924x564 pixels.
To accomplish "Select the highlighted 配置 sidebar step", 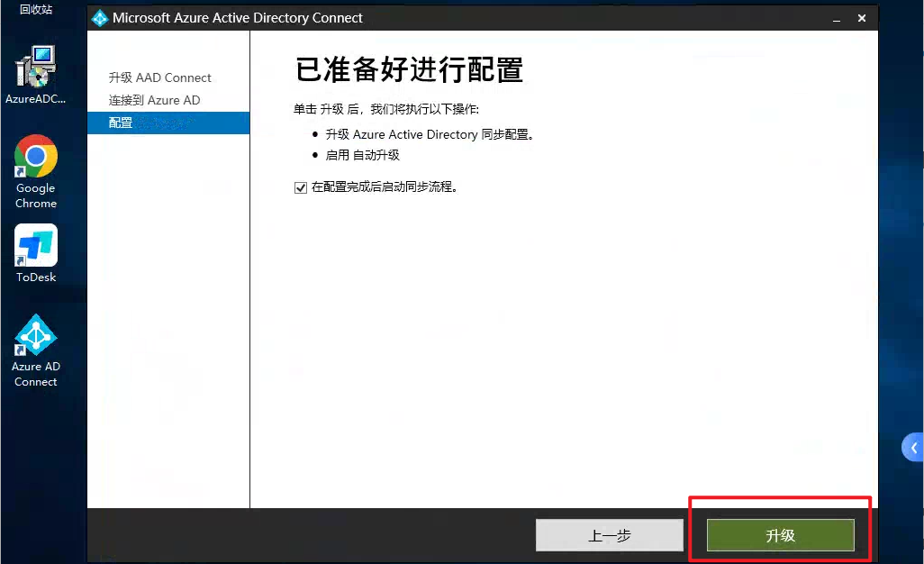I will click(x=122, y=123).
